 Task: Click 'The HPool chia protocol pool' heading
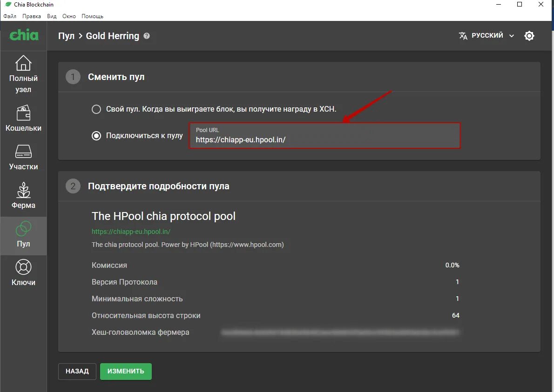(163, 216)
